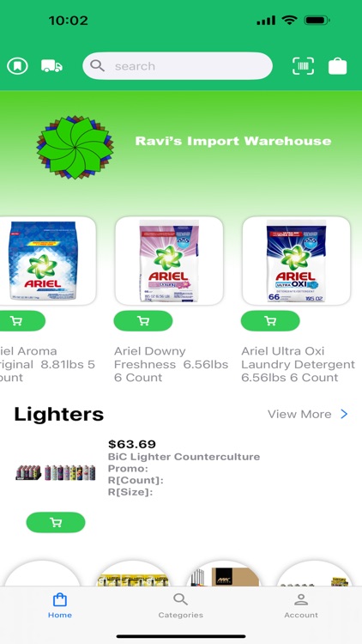
Task: Open the Ariel Ultra Oxi product image
Action: (x=296, y=261)
